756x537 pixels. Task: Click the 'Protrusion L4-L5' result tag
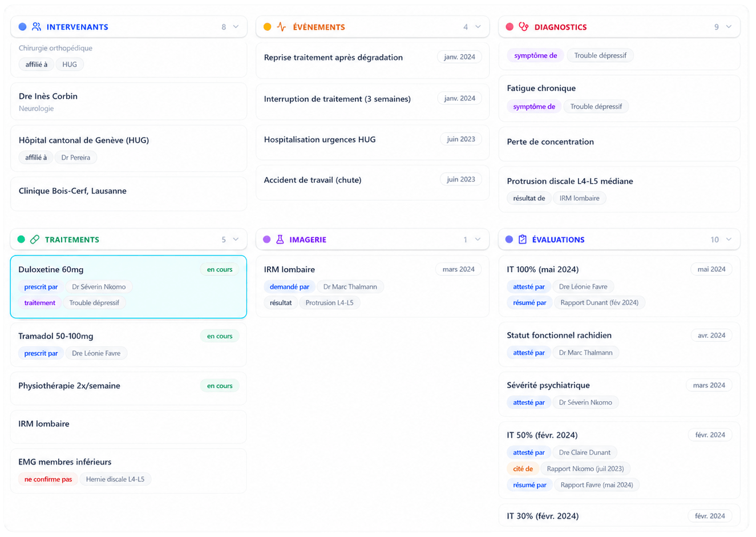pos(329,303)
